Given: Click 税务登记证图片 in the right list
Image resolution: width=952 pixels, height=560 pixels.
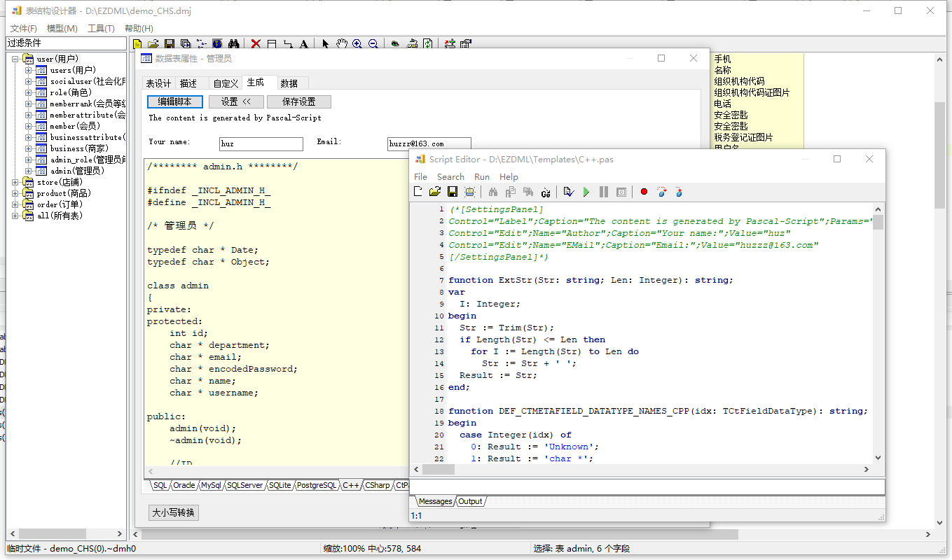Looking at the screenshot, I should pos(743,137).
